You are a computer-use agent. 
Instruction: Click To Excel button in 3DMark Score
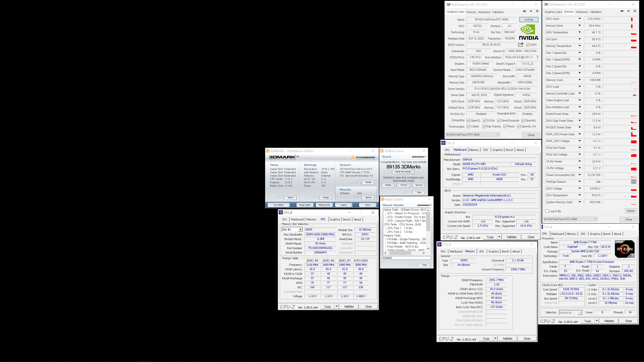click(x=404, y=185)
